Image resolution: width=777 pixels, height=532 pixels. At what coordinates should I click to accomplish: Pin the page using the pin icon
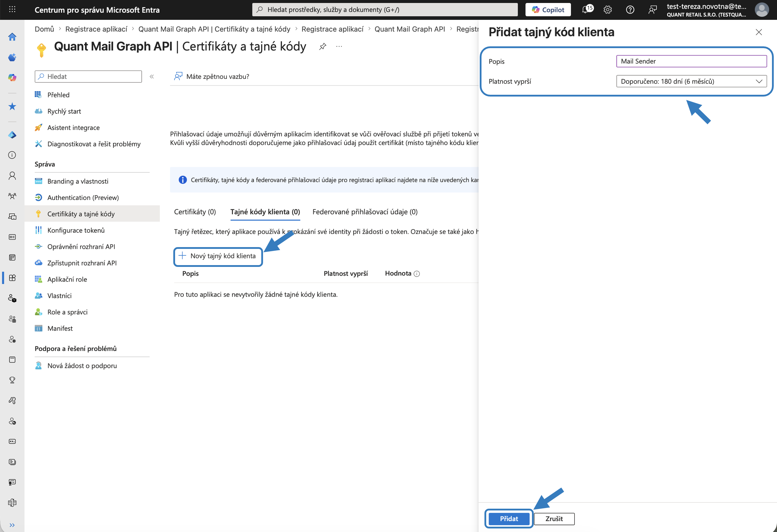[x=322, y=46]
